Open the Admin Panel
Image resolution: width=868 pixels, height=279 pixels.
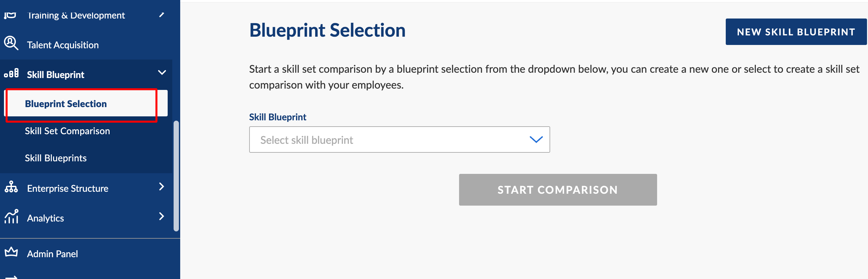[x=52, y=254]
